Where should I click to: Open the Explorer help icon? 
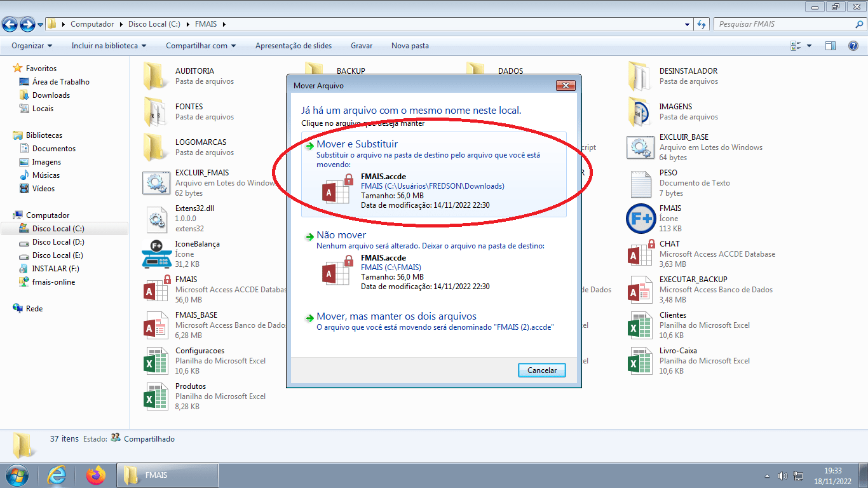point(853,46)
